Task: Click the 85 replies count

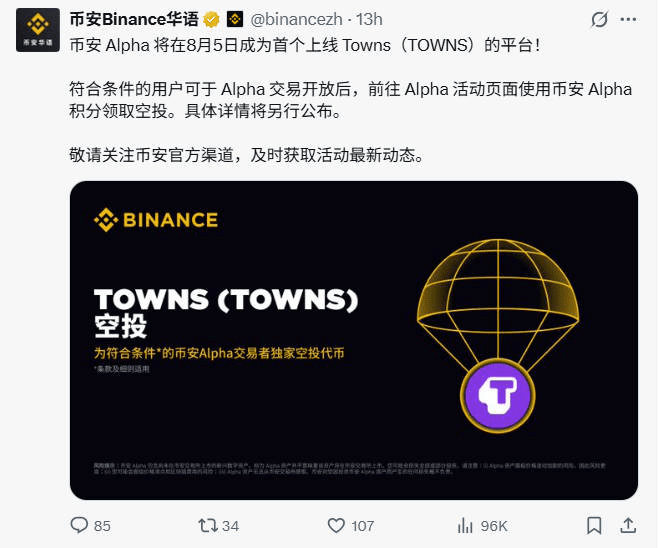Action: point(102,526)
